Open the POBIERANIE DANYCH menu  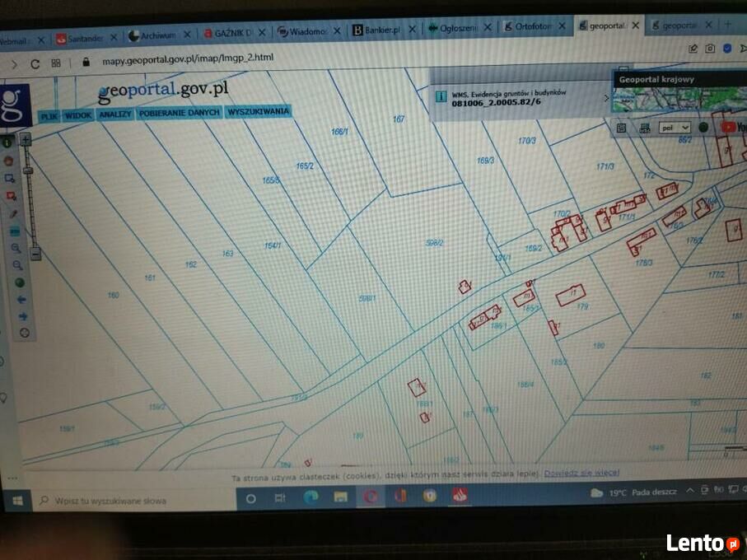coord(179,113)
